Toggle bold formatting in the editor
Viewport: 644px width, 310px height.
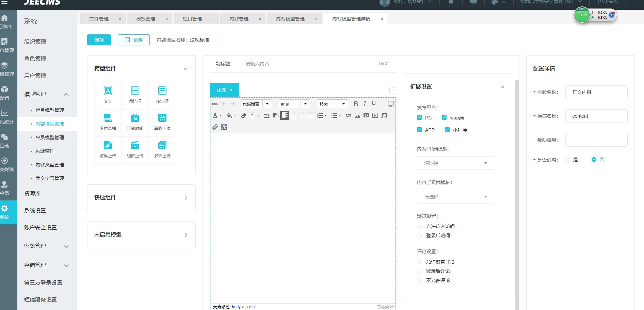click(x=356, y=104)
